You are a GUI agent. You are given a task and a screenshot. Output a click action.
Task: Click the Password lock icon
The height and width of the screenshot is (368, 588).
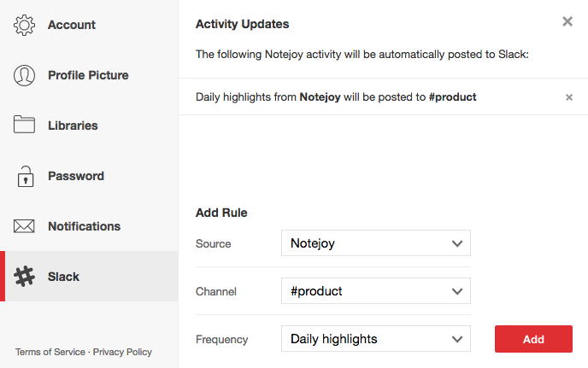pos(24,176)
